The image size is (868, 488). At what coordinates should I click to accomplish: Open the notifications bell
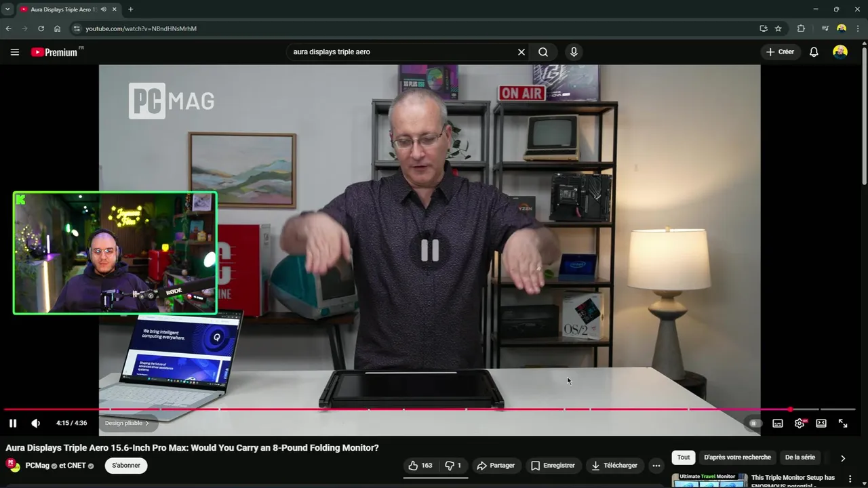[x=814, y=52]
